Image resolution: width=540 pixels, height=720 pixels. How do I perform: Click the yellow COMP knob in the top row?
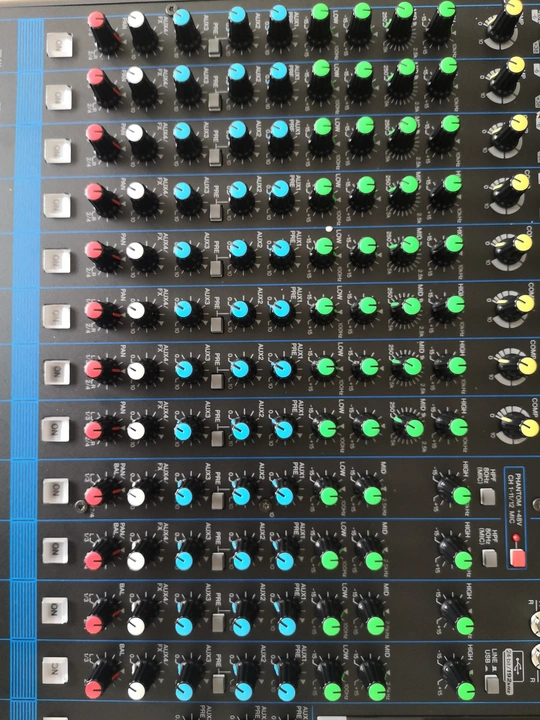tap(514, 7)
